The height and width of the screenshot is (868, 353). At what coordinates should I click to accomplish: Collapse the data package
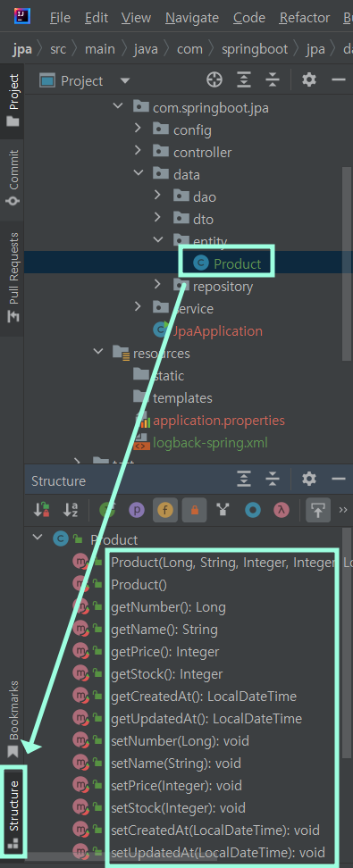[138, 172]
